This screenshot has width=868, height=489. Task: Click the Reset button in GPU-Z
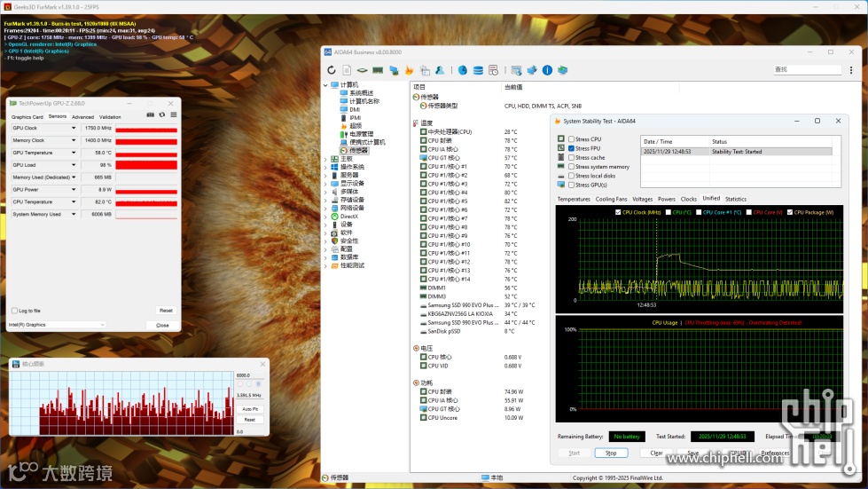[x=166, y=311]
